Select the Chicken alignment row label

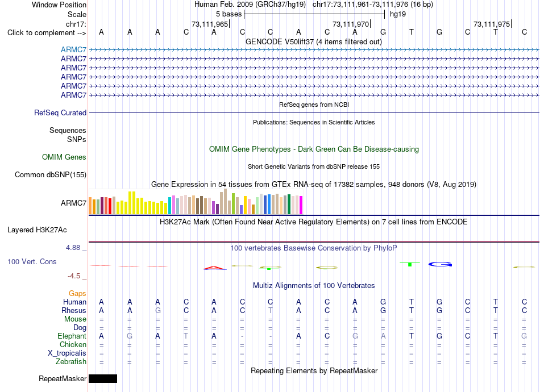tap(73, 345)
